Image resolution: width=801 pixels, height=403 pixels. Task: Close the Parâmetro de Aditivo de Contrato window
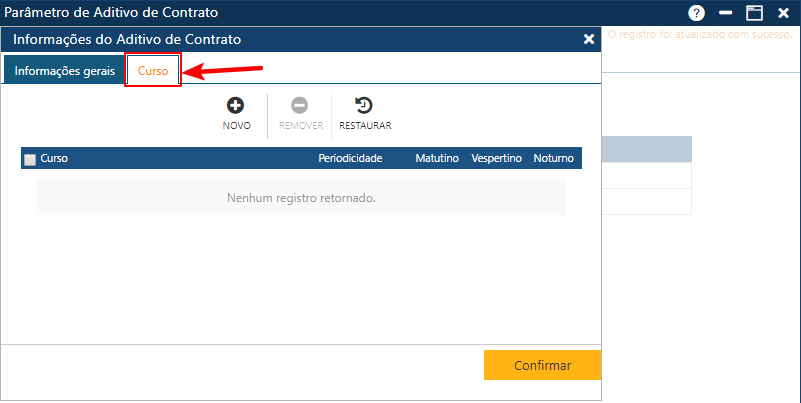(x=784, y=13)
